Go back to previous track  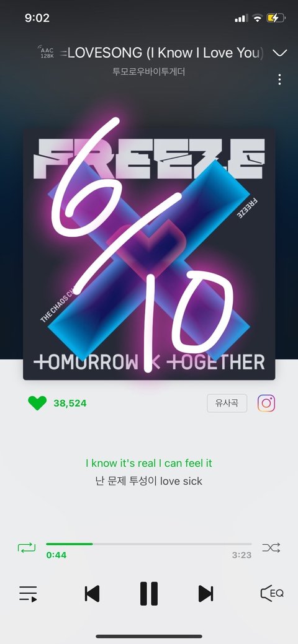tap(92, 593)
